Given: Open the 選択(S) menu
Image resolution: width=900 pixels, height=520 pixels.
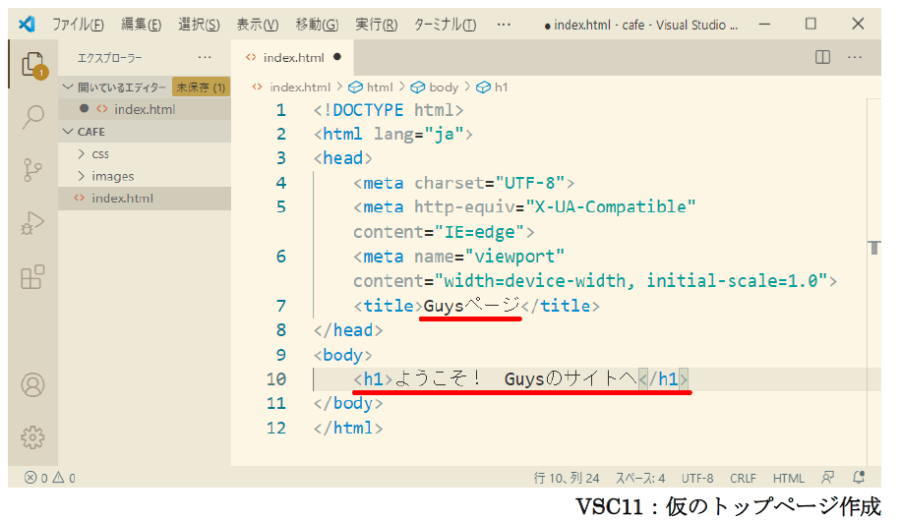Looking at the screenshot, I should (199, 25).
